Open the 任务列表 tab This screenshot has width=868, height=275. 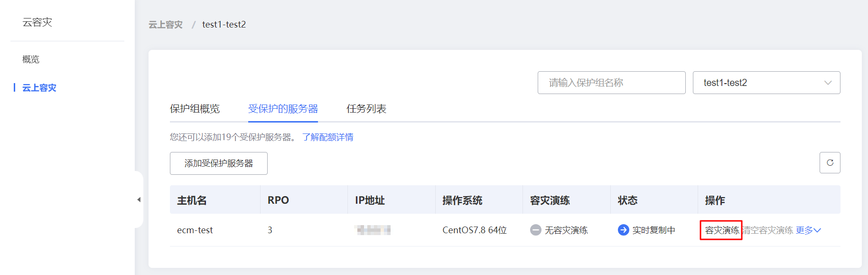366,109
